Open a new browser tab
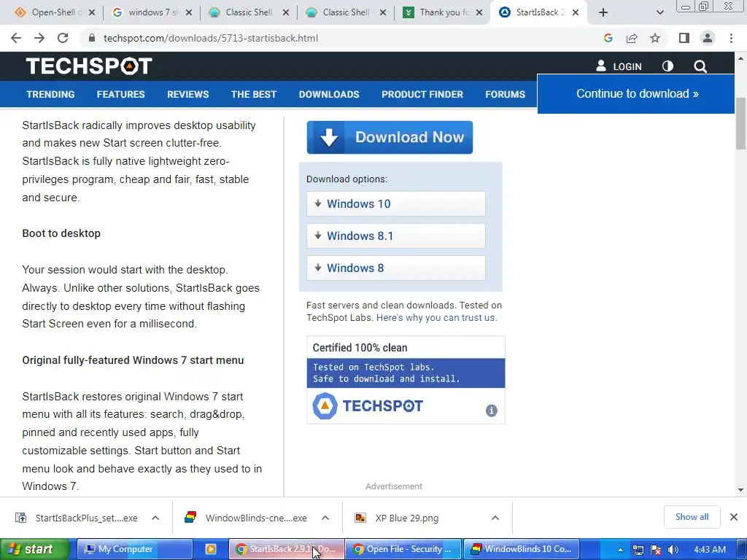Viewport: 747px width, 560px height. (x=603, y=13)
